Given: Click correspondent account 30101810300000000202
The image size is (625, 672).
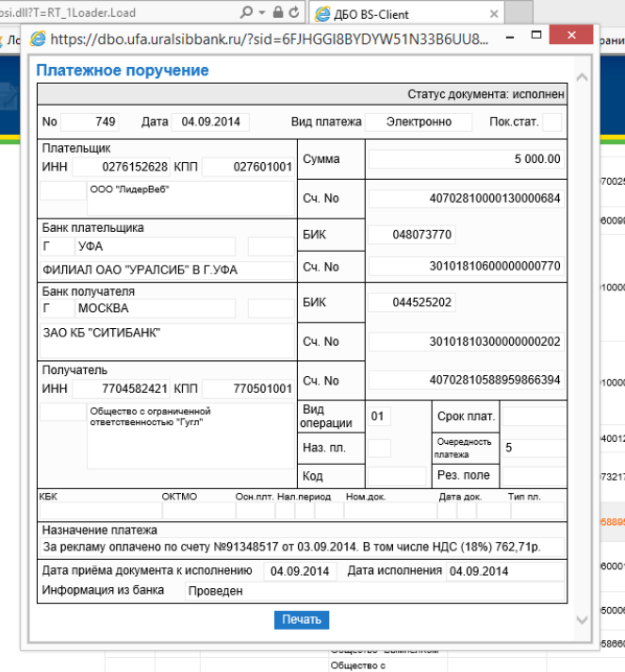Looking at the screenshot, I should 466,341.
